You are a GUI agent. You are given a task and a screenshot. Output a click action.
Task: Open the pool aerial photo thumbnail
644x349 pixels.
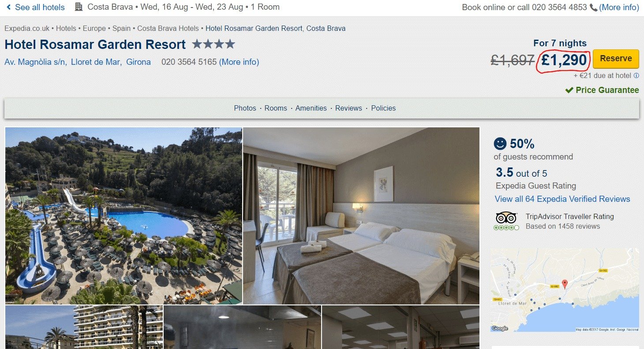[x=124, y=216]
